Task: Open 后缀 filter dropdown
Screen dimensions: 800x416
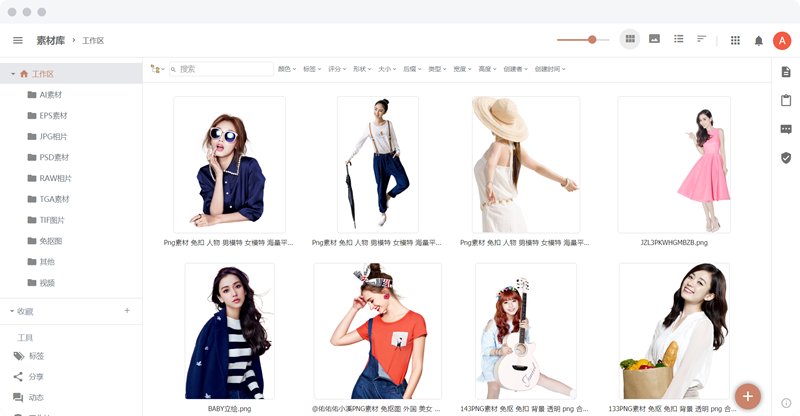Action: point(412,69)
